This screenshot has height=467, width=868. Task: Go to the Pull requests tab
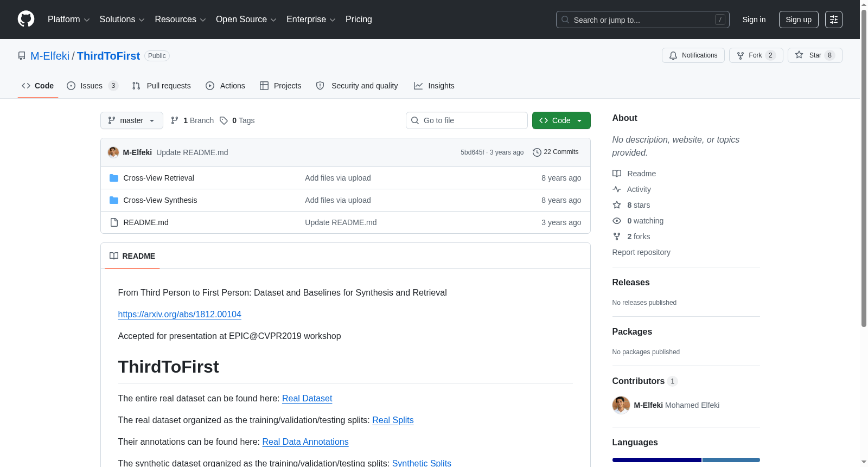pos(162,86)
